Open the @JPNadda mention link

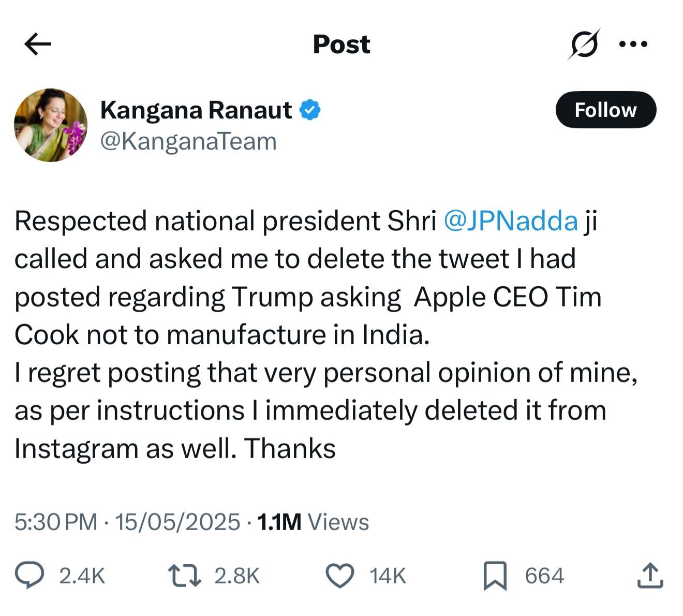point(511,221)
